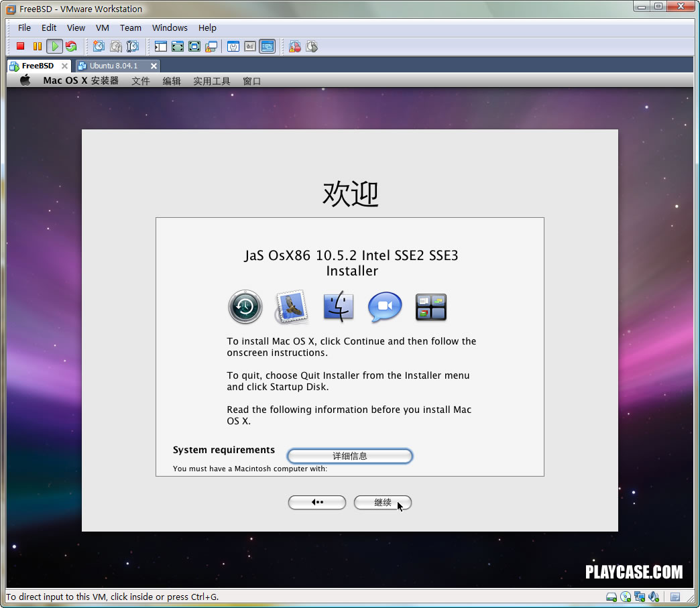The height and width of the screenshot is (608, 700).
Task: Click the 欢迎 welcome heading
Action: (x=351, y=193)
